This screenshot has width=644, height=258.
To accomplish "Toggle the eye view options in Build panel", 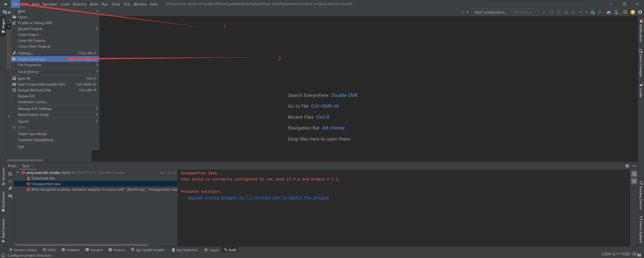I will point(10,196).
